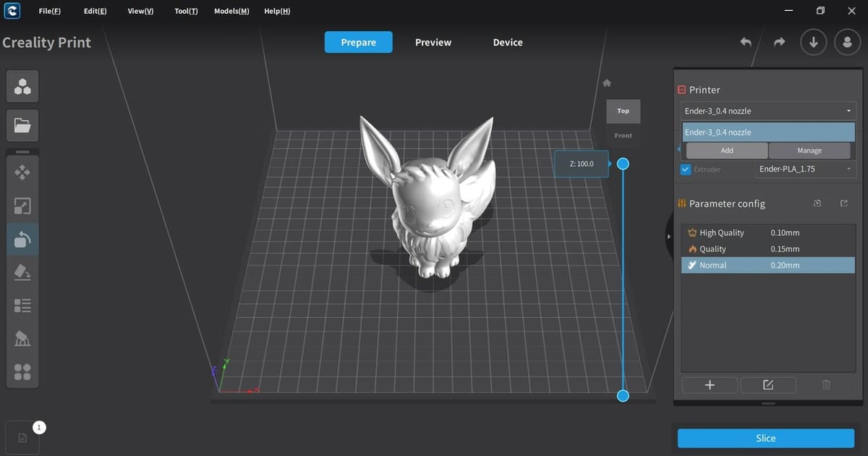Click the download arrow circle icon
The image size is (868, 456).
click(x=813, y=42)
